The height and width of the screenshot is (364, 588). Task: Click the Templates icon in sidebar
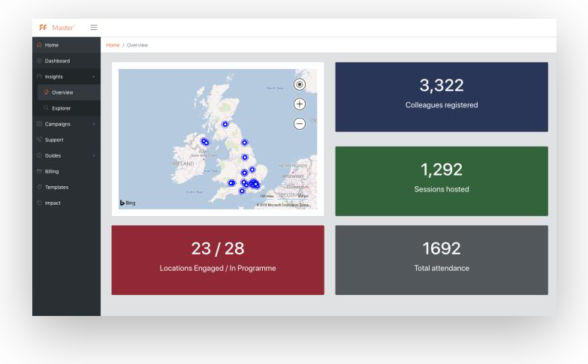click(x=39, y=187)
